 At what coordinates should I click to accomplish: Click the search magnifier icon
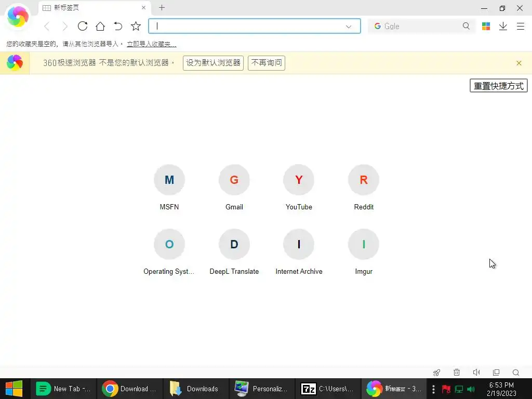[466, 26]
